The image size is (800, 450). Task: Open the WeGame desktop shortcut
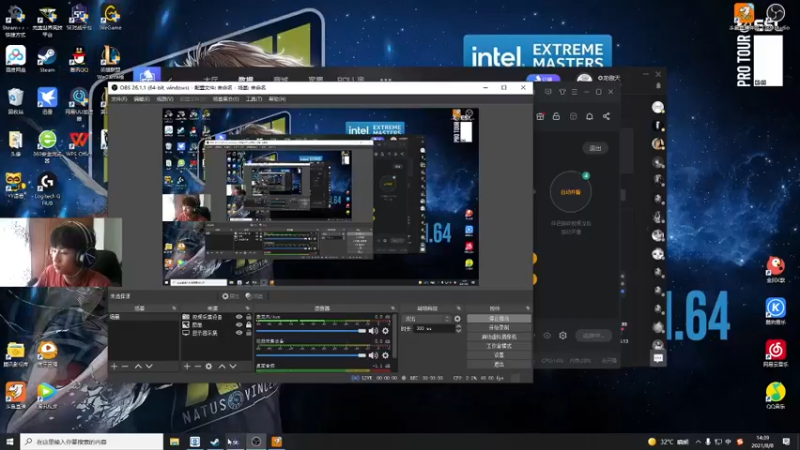(110, 17)
